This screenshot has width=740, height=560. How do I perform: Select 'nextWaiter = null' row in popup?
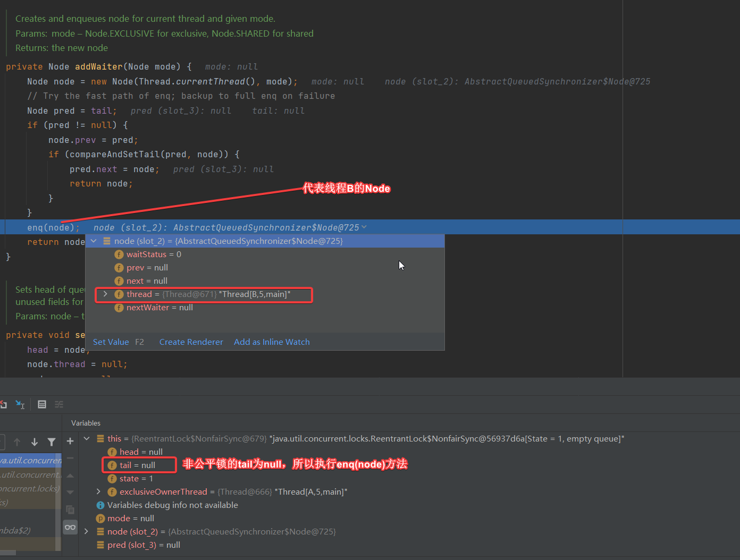[265, 308]
